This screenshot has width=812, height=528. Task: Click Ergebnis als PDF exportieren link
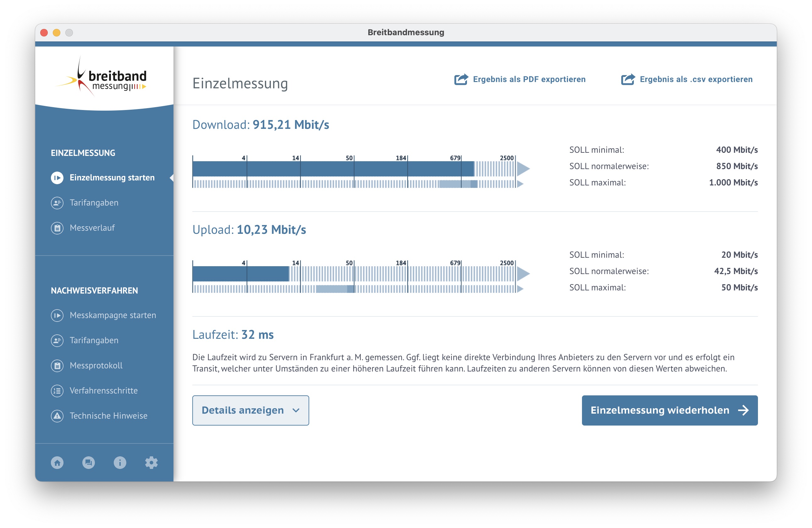point(529,79)
